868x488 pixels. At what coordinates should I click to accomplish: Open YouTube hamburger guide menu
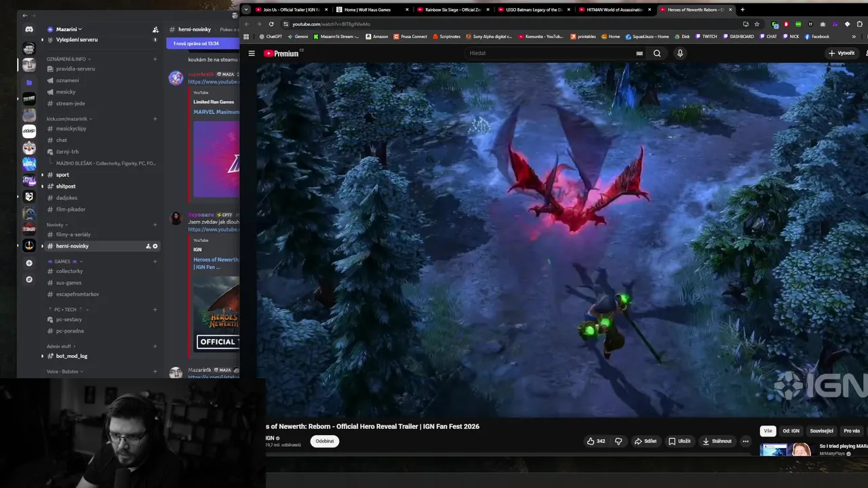(252, 53)
